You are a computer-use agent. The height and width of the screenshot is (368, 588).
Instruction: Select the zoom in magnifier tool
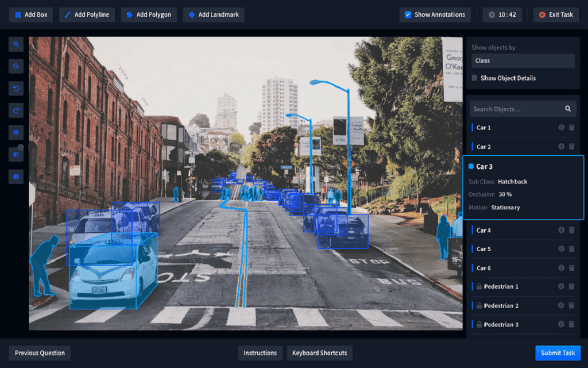tap(16, 44)
